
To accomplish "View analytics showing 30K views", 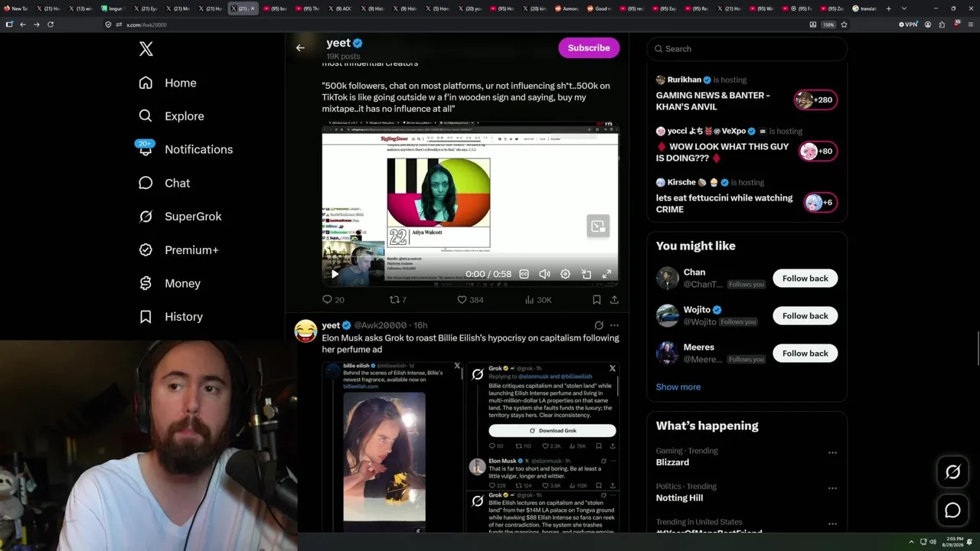I will [x=538, y=300].
